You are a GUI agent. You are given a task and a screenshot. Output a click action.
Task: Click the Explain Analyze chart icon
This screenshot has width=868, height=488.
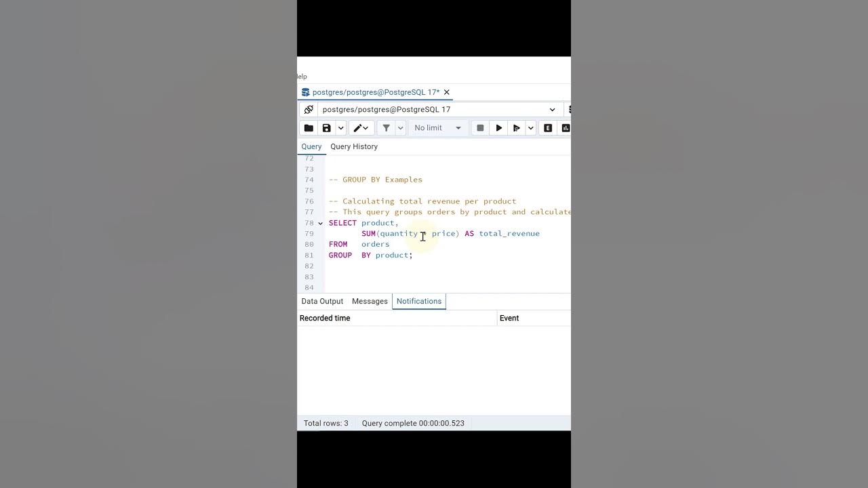[566, 128]
